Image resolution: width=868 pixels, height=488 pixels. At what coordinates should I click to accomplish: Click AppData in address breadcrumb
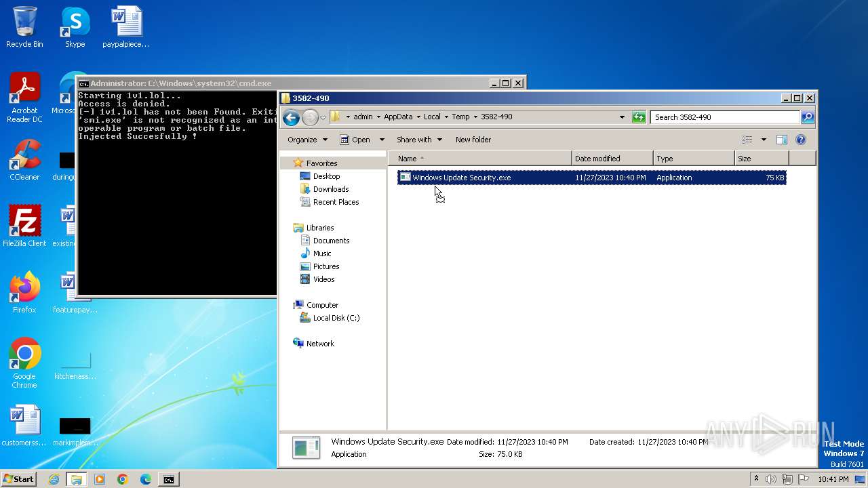tap(398, 117)
